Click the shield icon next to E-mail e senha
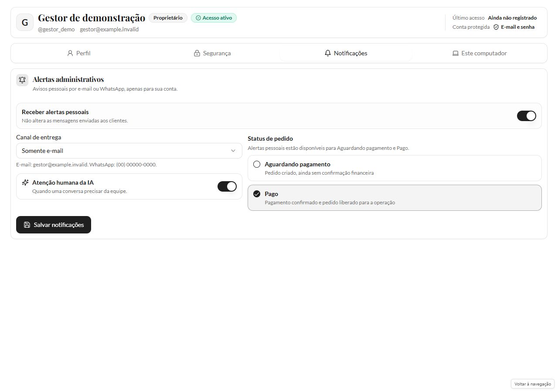The image size is (558, 392). coord(496,27)
